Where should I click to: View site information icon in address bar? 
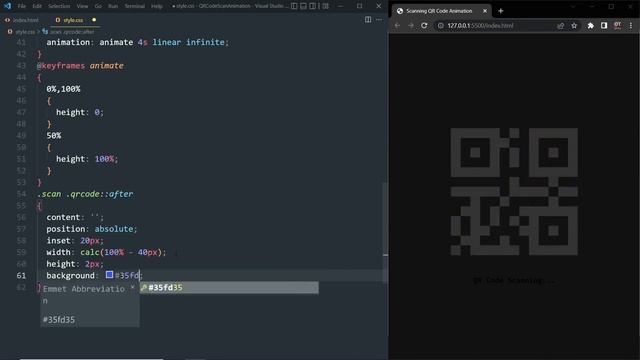pos(440,25)
